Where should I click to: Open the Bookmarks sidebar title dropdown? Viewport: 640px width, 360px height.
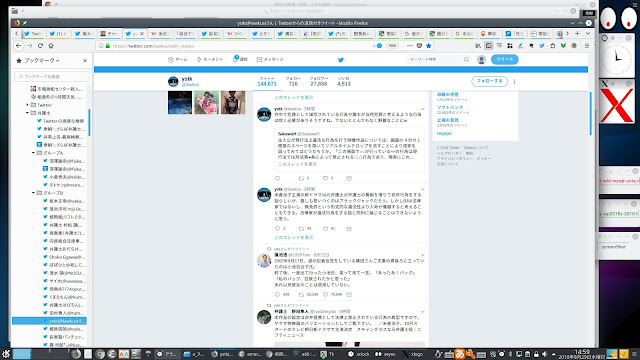coord(42,60)
